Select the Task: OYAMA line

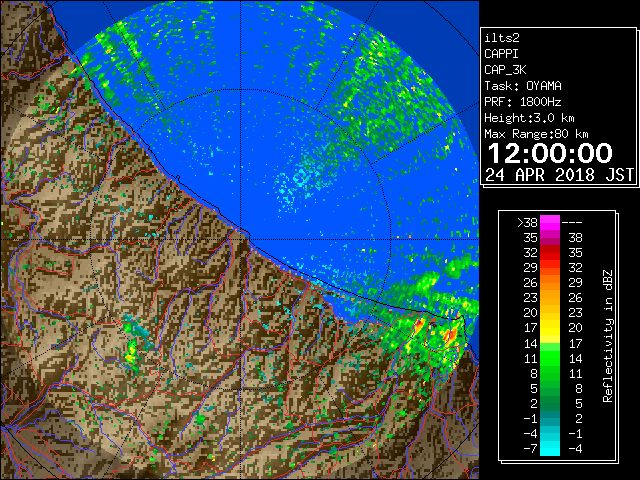pos(523,86)
